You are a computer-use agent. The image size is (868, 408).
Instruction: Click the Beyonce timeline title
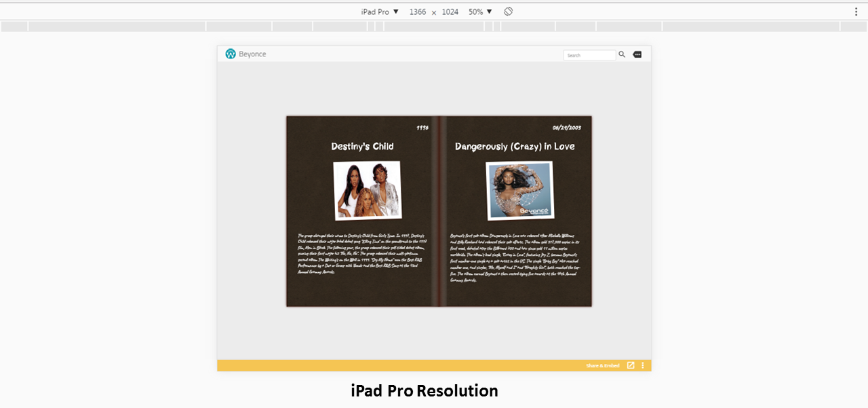click(x=252, y=54)
